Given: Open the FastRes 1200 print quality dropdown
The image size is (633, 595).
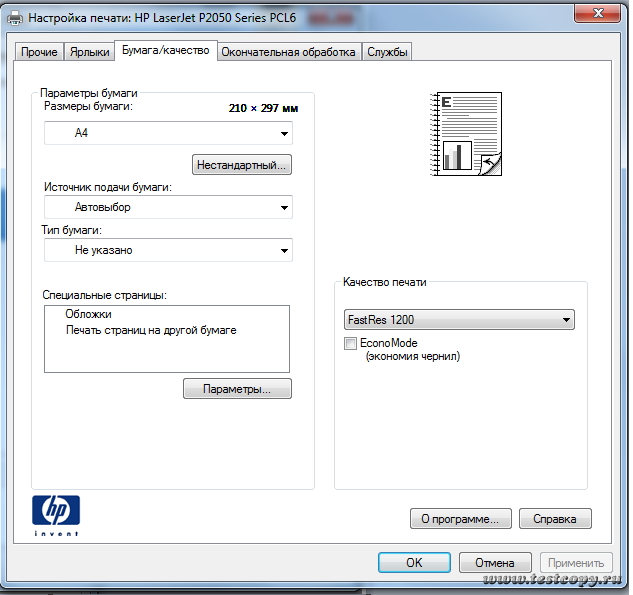Looking at the screenshot, I should (458, 320).
